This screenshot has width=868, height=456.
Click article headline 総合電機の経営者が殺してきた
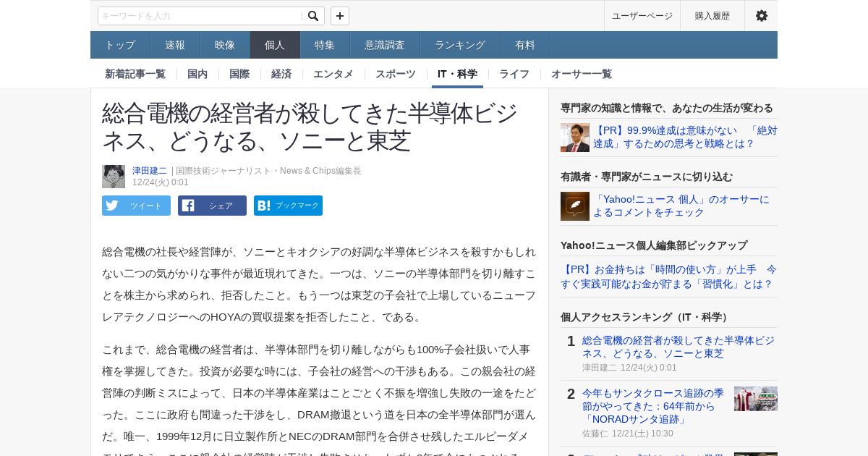pyautogui.click(x=310, y=126)
